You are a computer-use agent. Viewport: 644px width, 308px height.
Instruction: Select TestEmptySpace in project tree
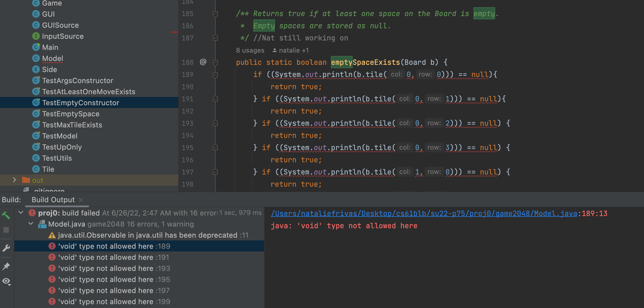point(71,114)
